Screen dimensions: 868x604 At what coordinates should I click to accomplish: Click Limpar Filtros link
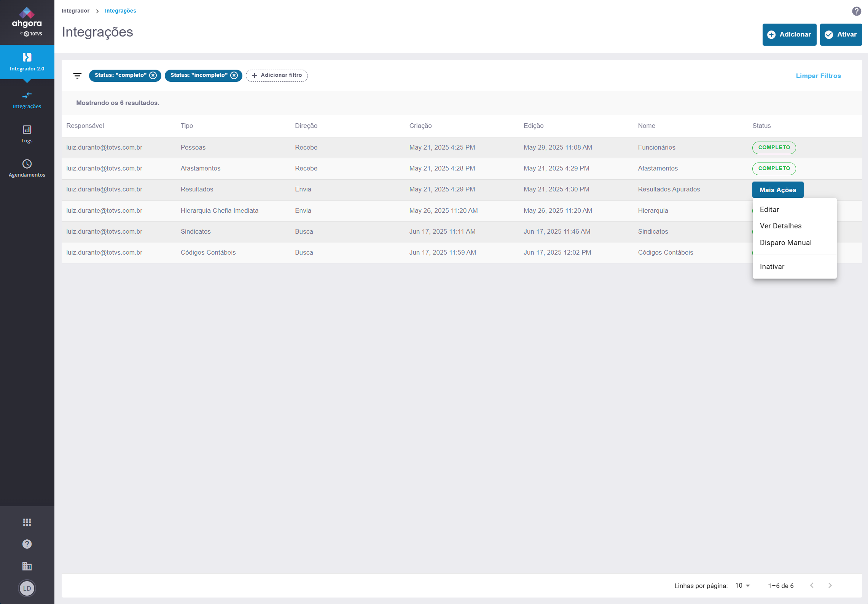(x=818, y=76)
